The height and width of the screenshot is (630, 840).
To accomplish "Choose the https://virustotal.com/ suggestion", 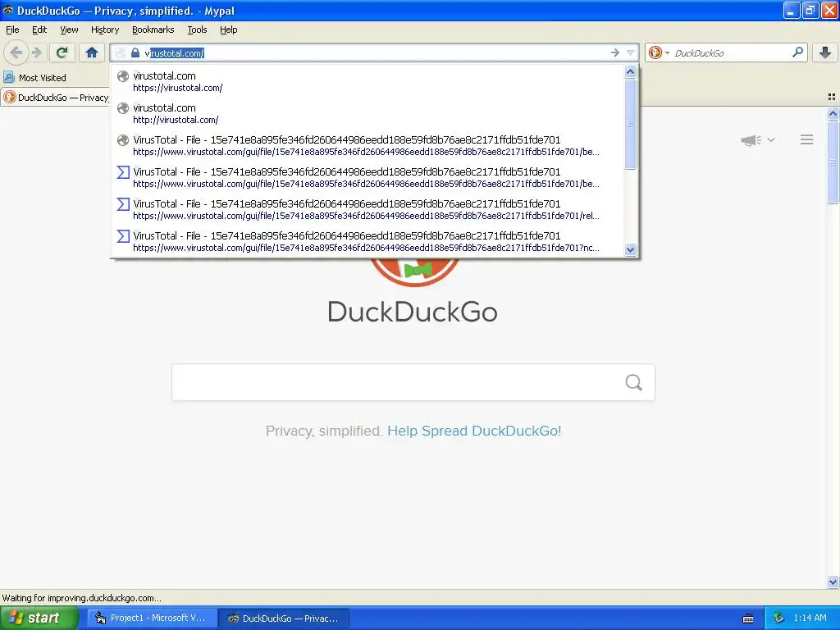I will pos(367,81).
